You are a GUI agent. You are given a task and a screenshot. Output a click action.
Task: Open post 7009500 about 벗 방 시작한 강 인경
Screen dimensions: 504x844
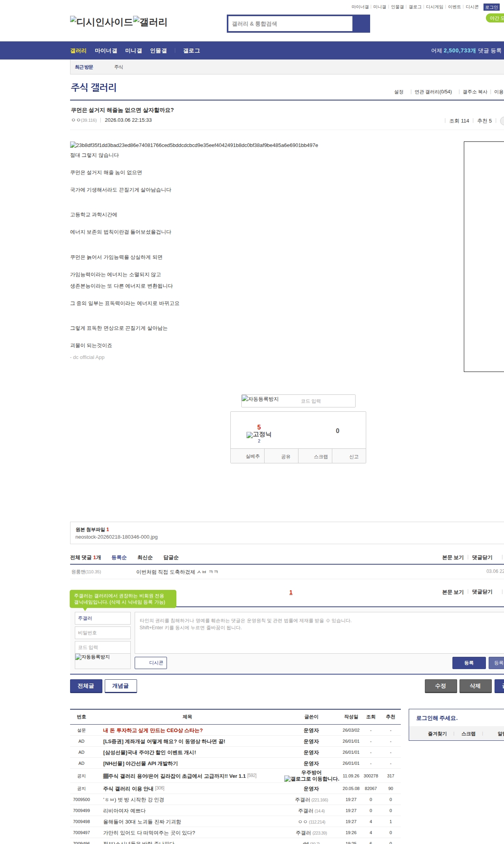pyautogui.click(x=133, y=800)
